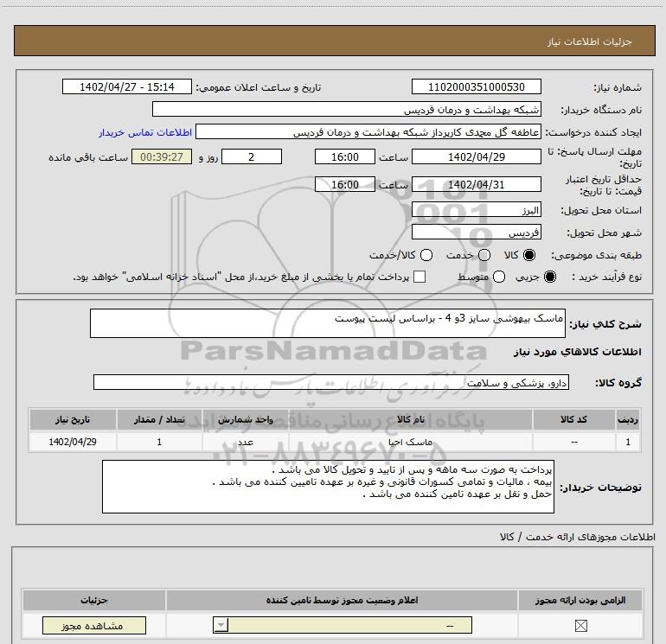
Task: Open the license status dropdown
Action: [x=343, y=625]
